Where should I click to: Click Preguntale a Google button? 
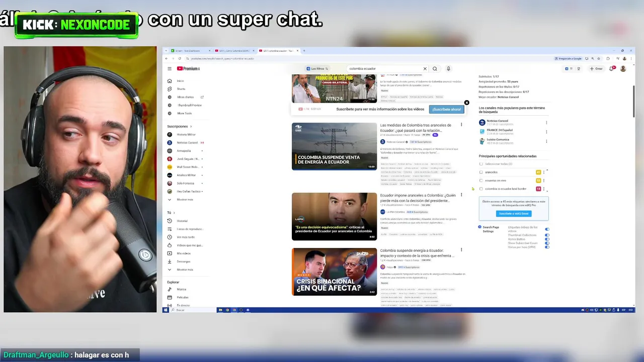pyautogui.click(x=568, y=58)
